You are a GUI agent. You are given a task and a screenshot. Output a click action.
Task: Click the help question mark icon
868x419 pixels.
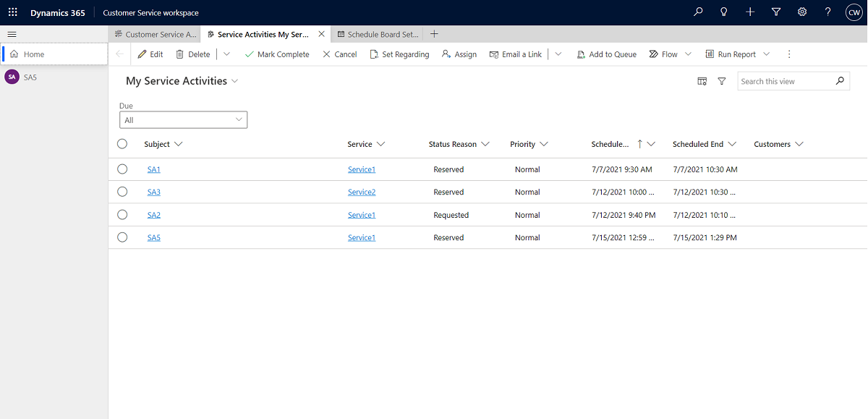pyautogui.click(x=828, y=12)
